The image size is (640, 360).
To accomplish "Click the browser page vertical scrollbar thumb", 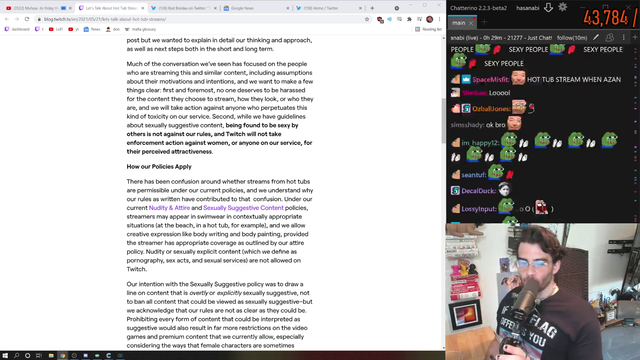I will click(x=443, y=120).
